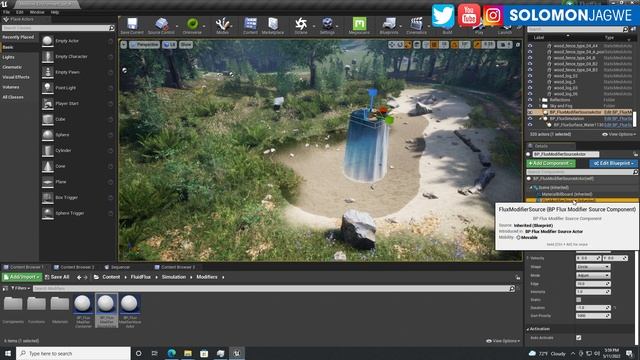
Task: Select the Player Start icon
Action: 48,103
